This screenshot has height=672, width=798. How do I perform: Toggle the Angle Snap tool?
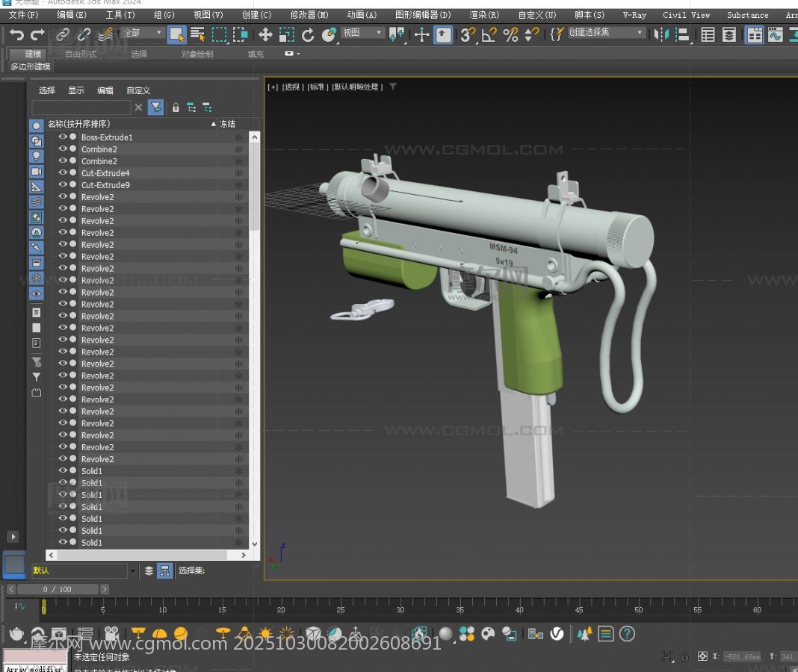tap(489, 34)
